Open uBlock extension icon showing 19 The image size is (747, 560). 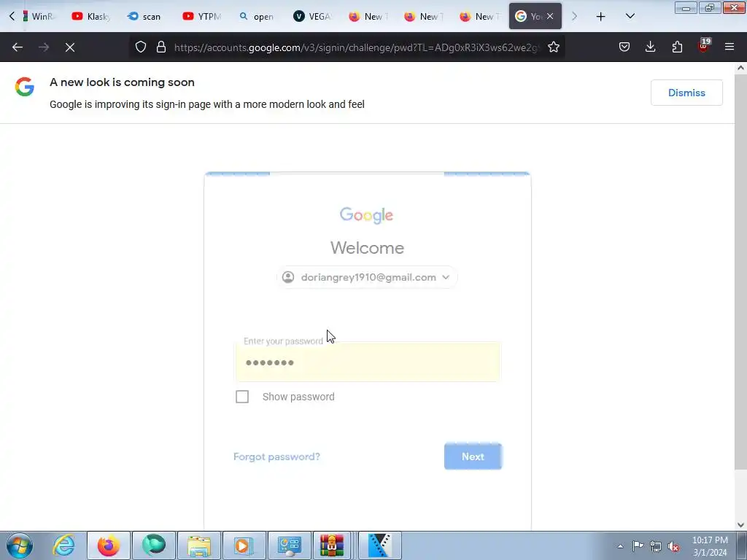pos(704,46)
